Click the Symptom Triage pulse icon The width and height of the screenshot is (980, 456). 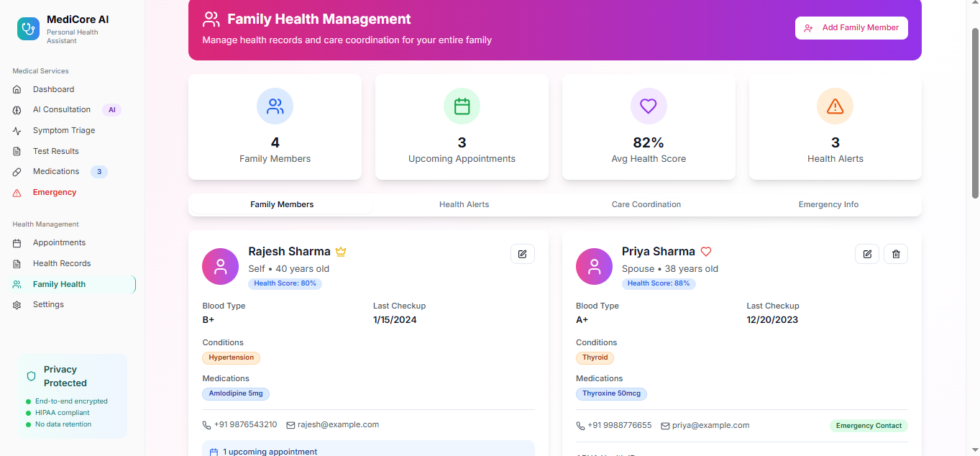tap(17, 131)
